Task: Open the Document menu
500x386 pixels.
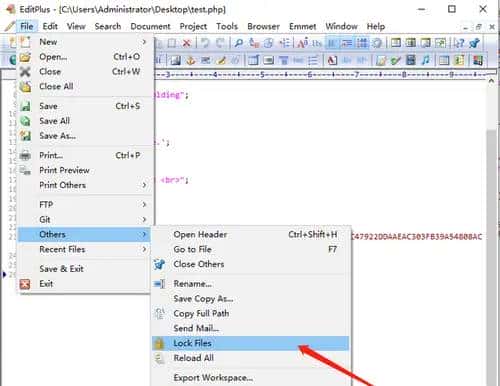Action: (150, 26)
